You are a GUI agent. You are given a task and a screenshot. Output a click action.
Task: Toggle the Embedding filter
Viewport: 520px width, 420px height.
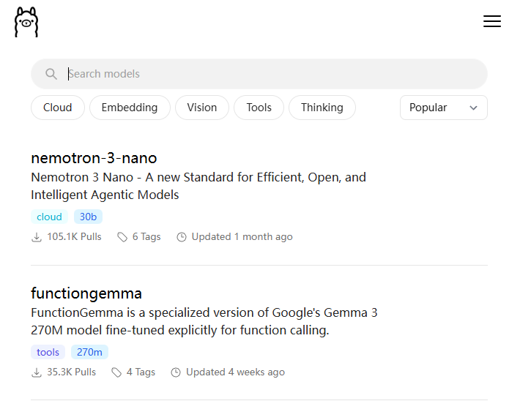tap(130, 108)
